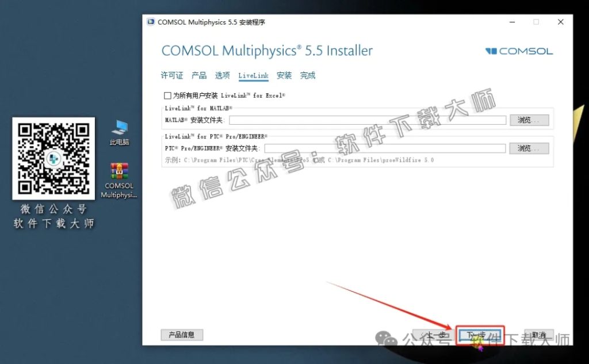Viewport: 589px width, 364px height.
Task: Click 浏览 next to the PTC Pro/ENGINEER field
Action: click(529, 148)
